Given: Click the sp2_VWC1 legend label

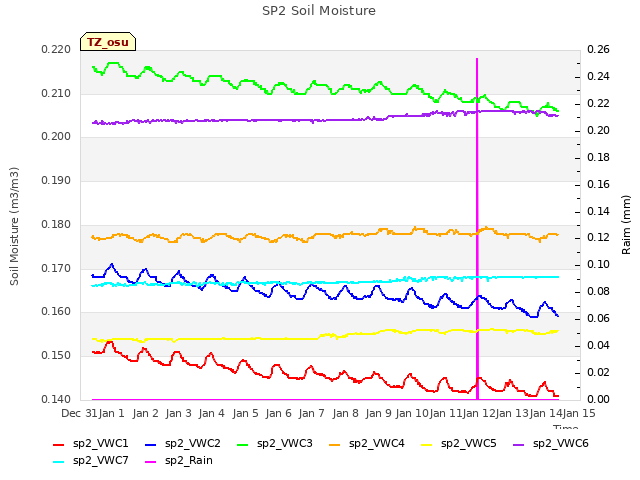Looking at the screenshot, I should pos(100,443).
